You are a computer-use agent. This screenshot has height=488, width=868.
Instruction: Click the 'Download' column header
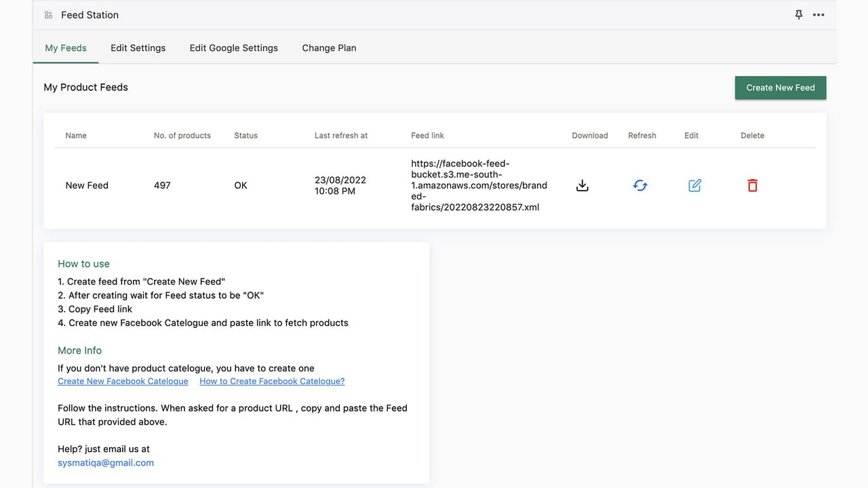tap(590, 136)
